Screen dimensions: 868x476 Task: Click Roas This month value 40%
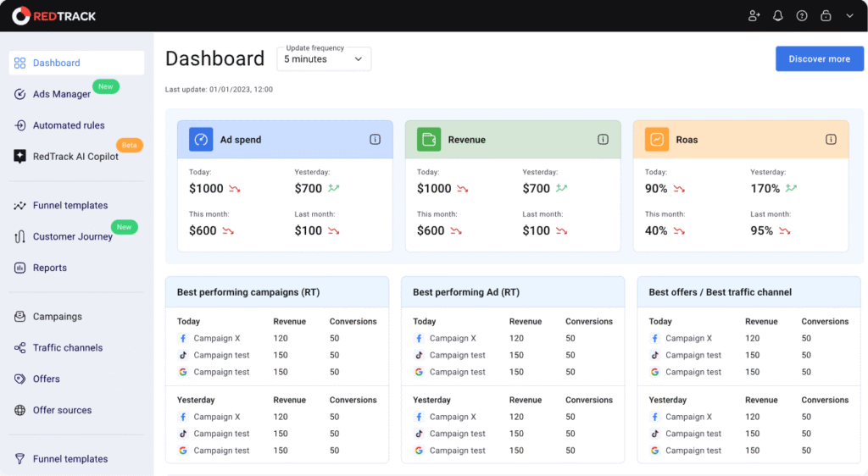pos(656,230)
